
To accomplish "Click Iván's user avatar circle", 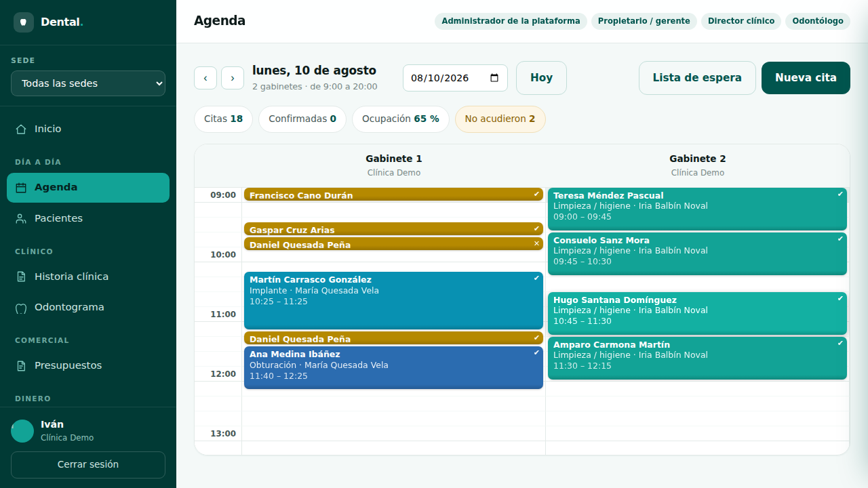I will (22, 431).
